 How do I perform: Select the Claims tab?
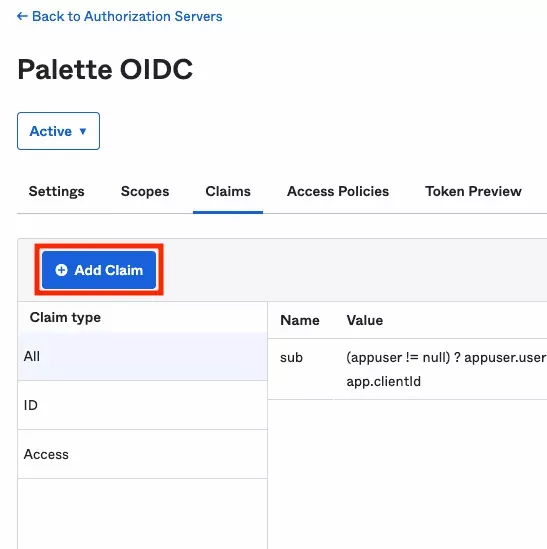click(x=228, y=192)
